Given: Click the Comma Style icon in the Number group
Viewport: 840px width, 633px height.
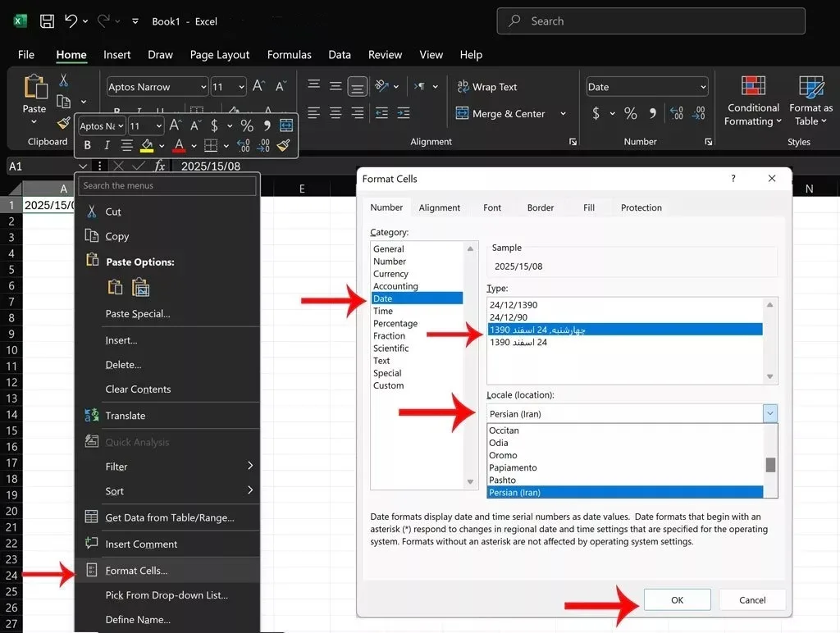Looking at the screenshot, I should click(x=652, y=113).
